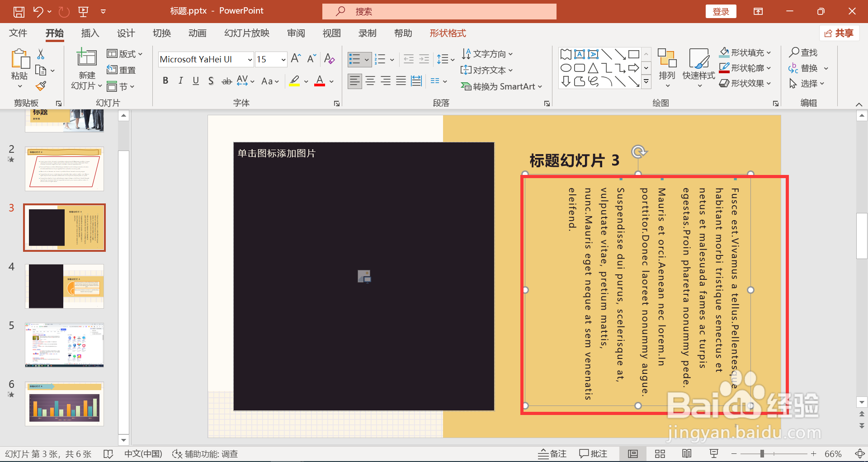Image resolution: width=868 pixels, height=462 pixels.
Task: Increase list indent level icon
Action: 424,59
